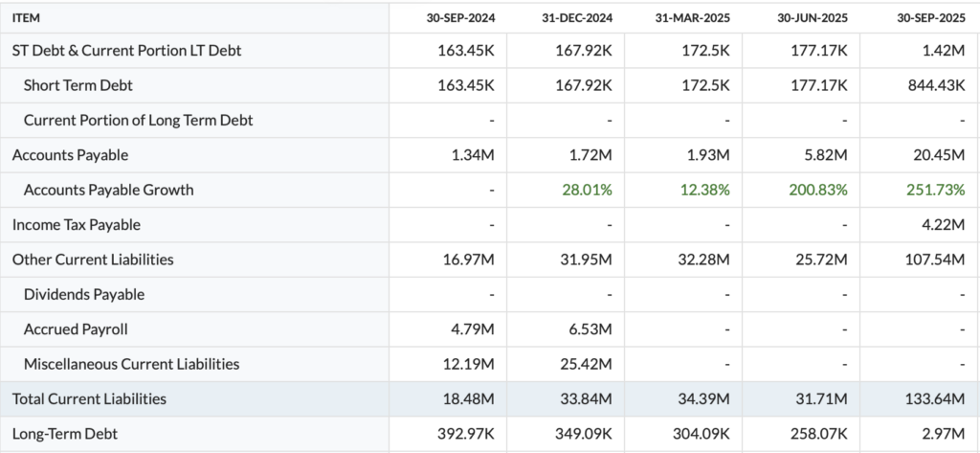Click the Other Current Liabilities row label
980x453 pixels.
[x=93, y=260]
